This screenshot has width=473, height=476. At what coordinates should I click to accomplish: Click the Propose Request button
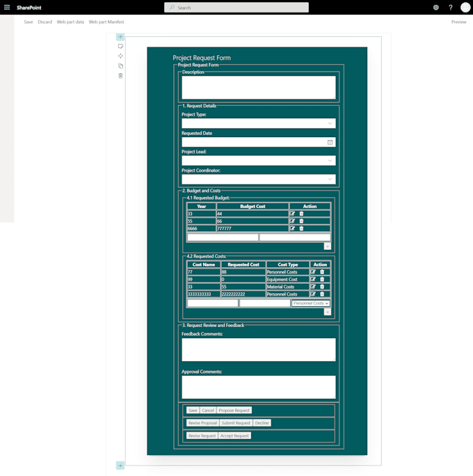coord(234,411)
